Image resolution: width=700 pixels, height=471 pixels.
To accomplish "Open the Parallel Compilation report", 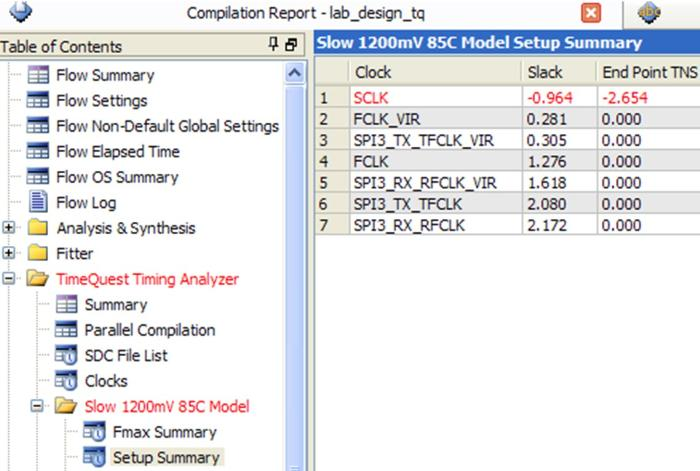I will 150,330.
